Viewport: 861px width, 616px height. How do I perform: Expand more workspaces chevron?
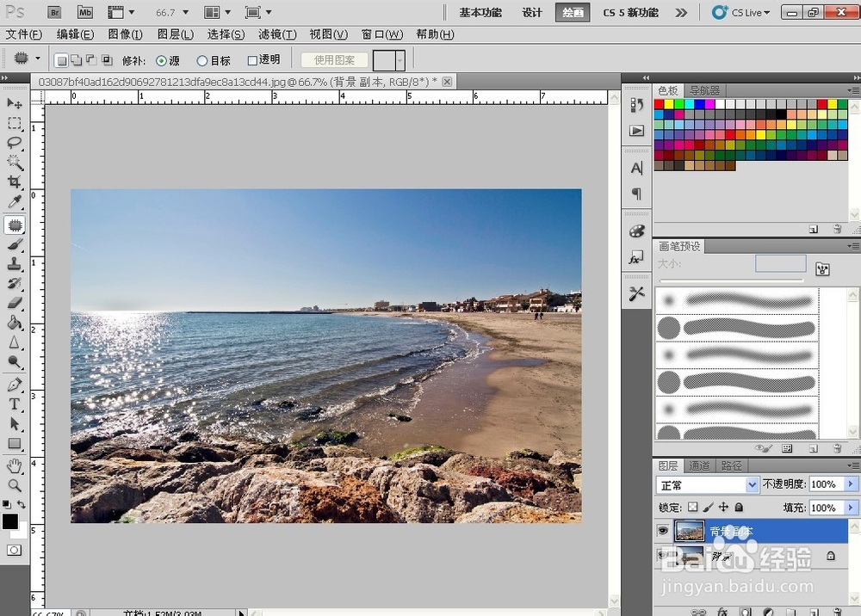coord(681,13)
